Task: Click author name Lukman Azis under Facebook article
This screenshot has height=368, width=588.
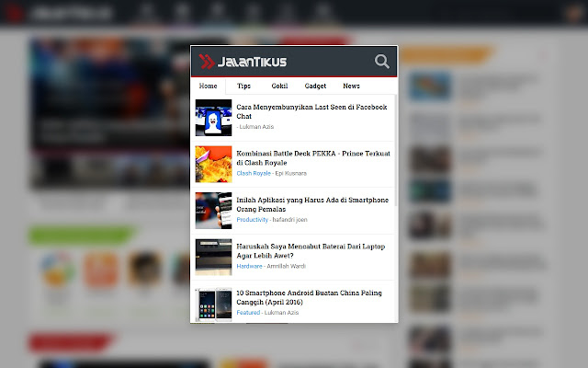Action: (x=256, y=127)
